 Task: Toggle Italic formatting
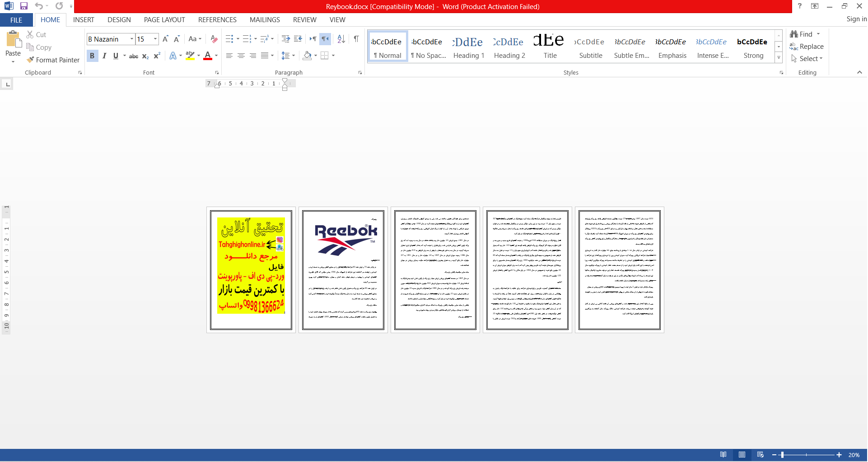[x=104, y=56]
